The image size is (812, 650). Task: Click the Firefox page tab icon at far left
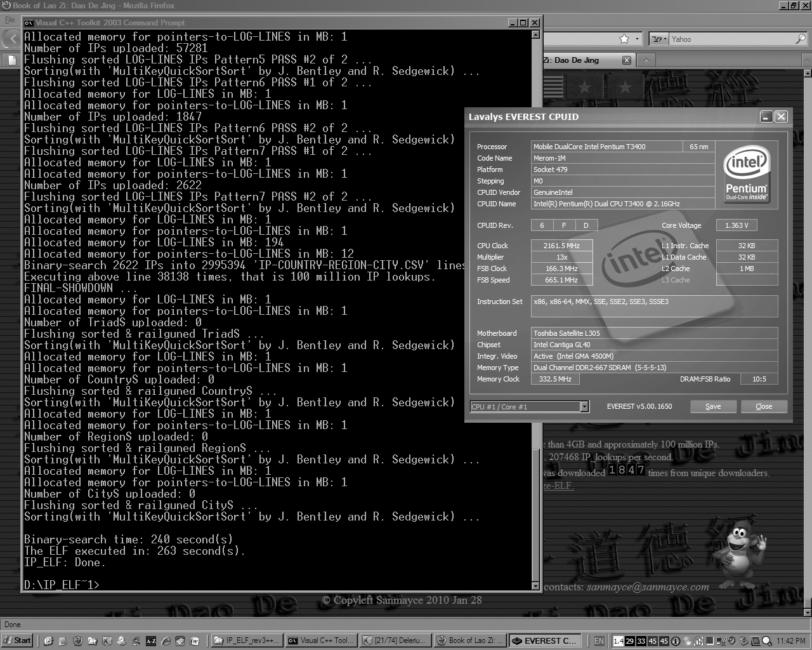[x=11, y=60]
